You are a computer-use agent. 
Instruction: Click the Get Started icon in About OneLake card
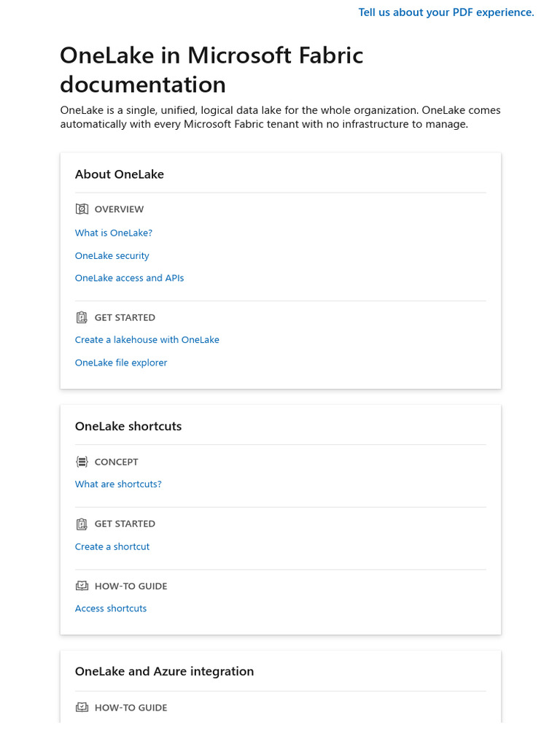pyautogui.click(x=82, y=318)
